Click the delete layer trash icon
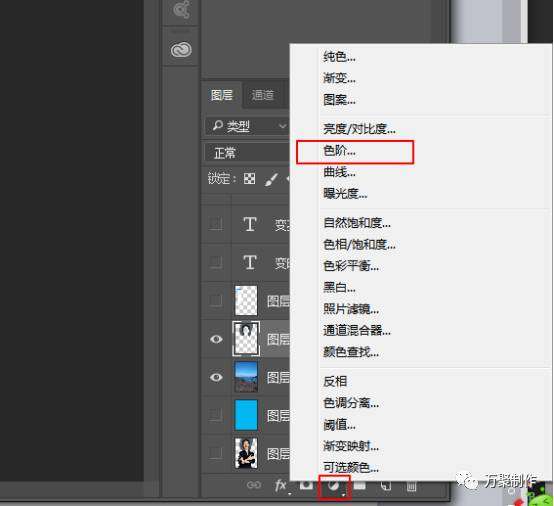Viewport: 554px width, 506px height. (411, 486)
